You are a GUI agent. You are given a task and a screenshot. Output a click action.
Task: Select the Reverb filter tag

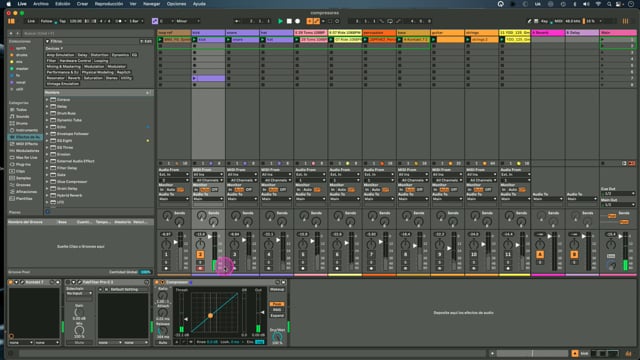(74, 78)
